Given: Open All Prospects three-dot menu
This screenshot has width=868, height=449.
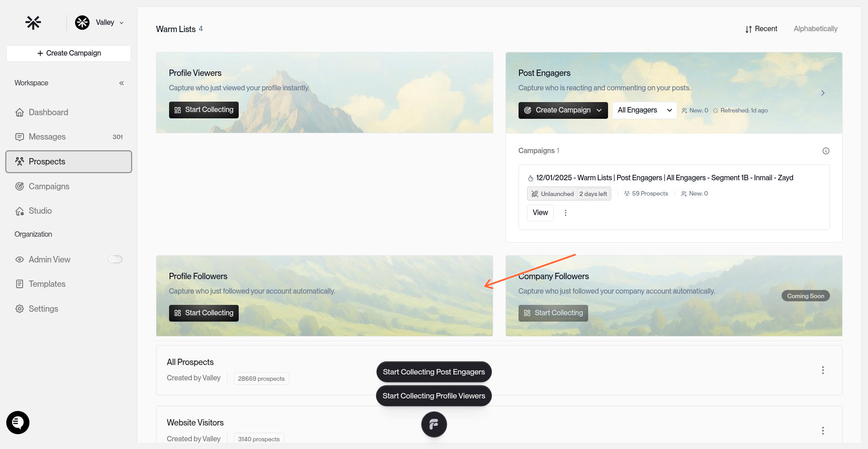Looking at the screenshot, I should click(823, 370).
